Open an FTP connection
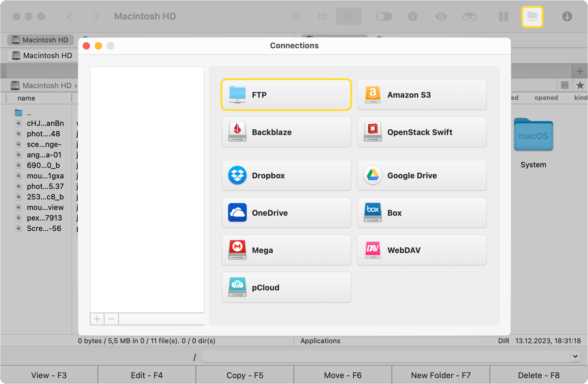Viewport: 588px width, 384px height. tap(286, 95)
